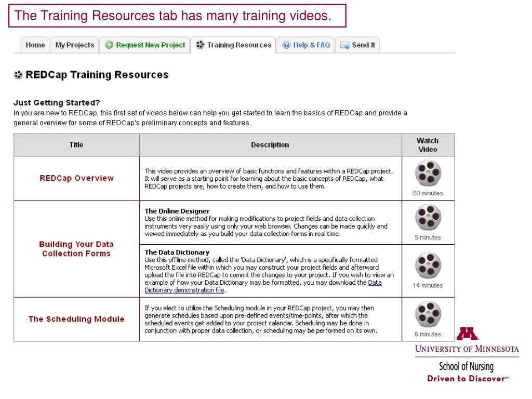Go to the Help & FAQ tab

(x=305, y=45)
